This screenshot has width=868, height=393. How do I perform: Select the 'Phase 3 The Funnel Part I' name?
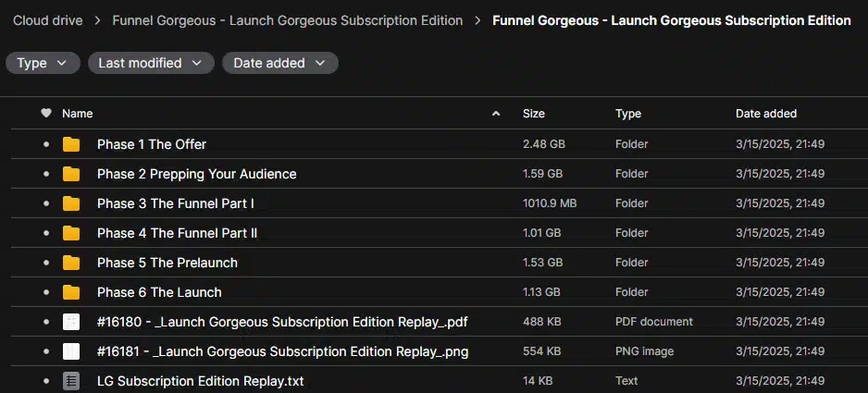click(176, 203)
